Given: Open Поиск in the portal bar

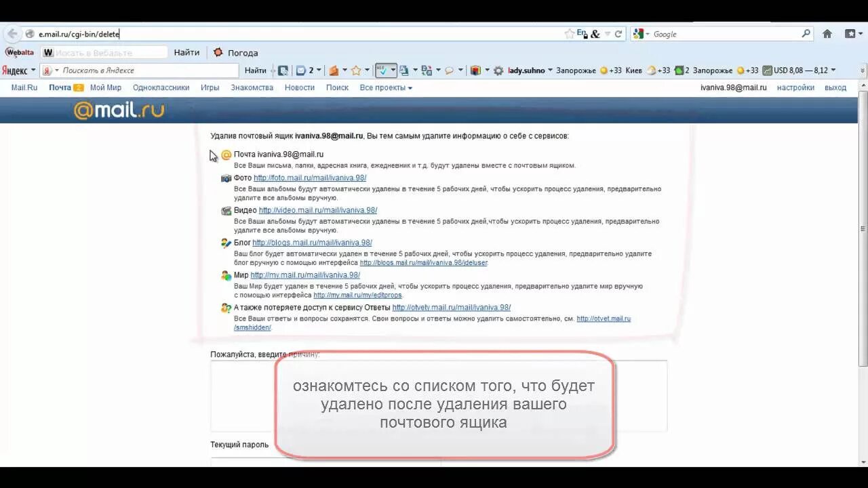Looking at the screenshot, I should pos(337,87).
